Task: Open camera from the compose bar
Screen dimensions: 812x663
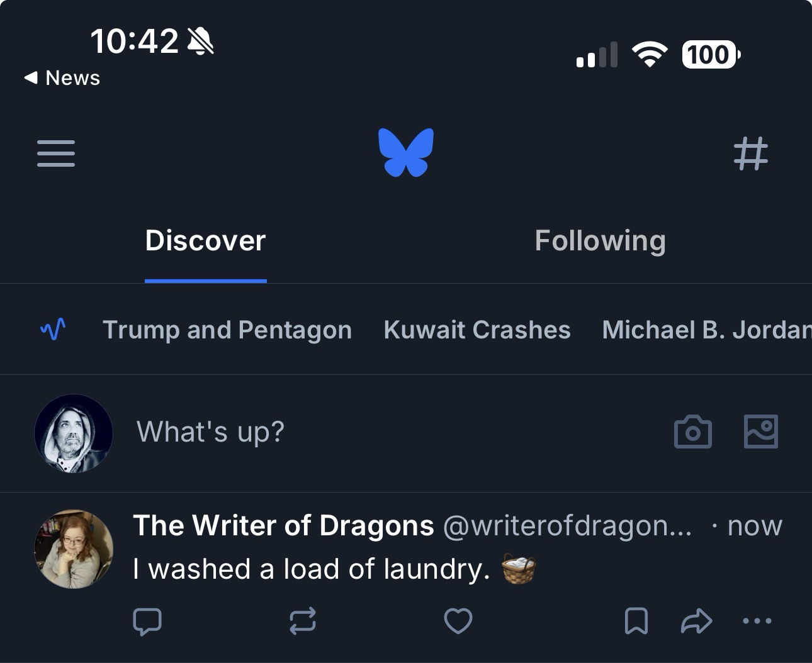Action: tap(692, 432)
